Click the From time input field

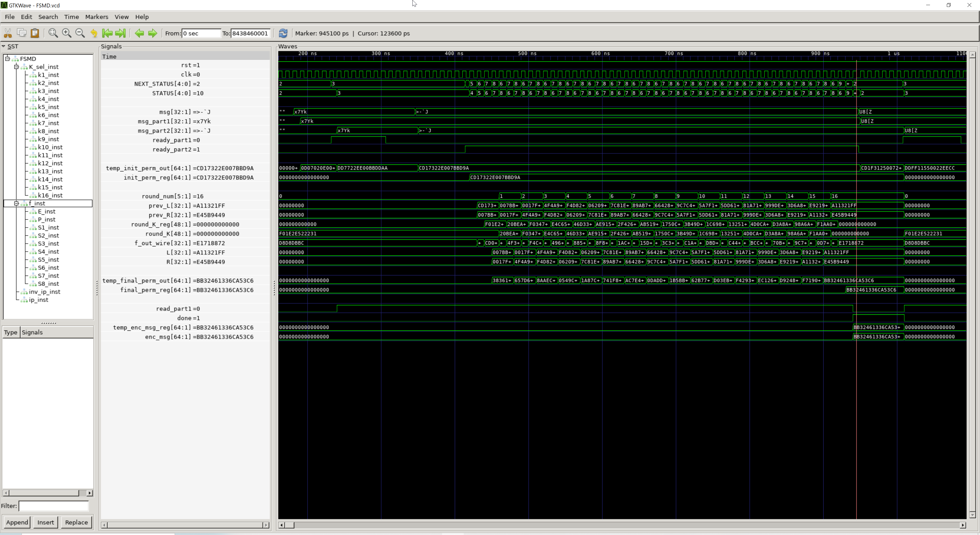click(x=201, y=33)
